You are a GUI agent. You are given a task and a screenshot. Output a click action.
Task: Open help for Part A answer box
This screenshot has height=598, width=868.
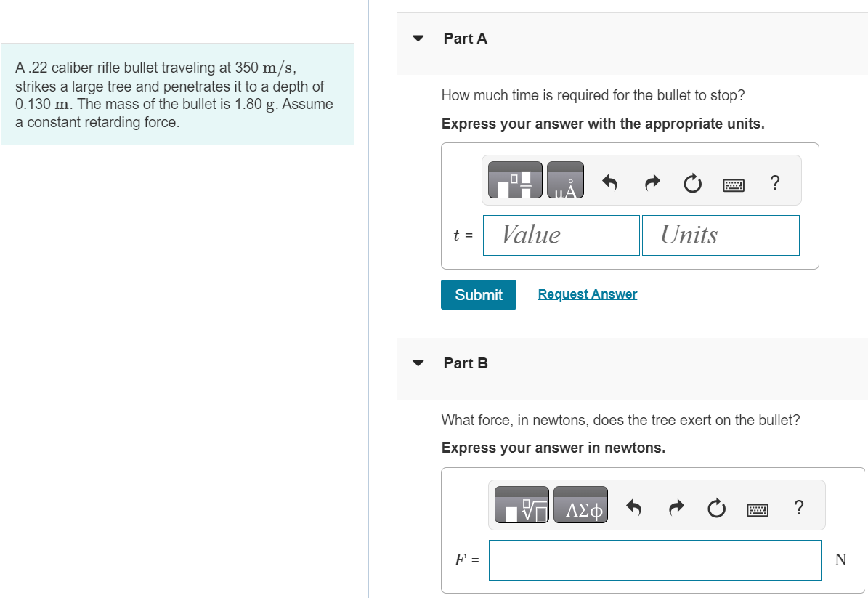click(775, 182)
